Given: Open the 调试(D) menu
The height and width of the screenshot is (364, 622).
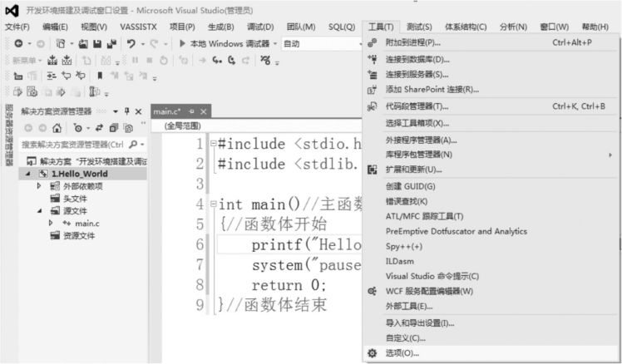Looking at the screenshot, I should [260, 27].
